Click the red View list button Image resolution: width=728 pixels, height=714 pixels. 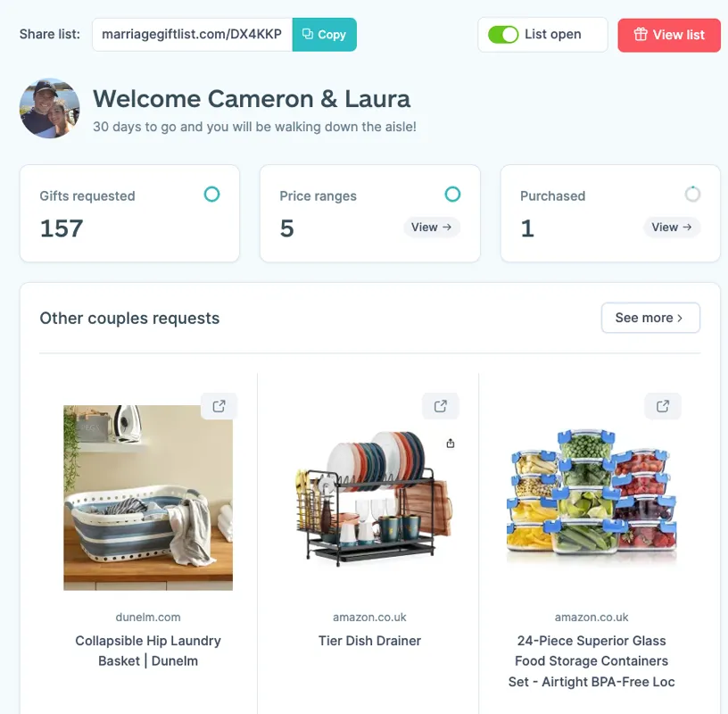pyautogui.click(x=669, y=35)
